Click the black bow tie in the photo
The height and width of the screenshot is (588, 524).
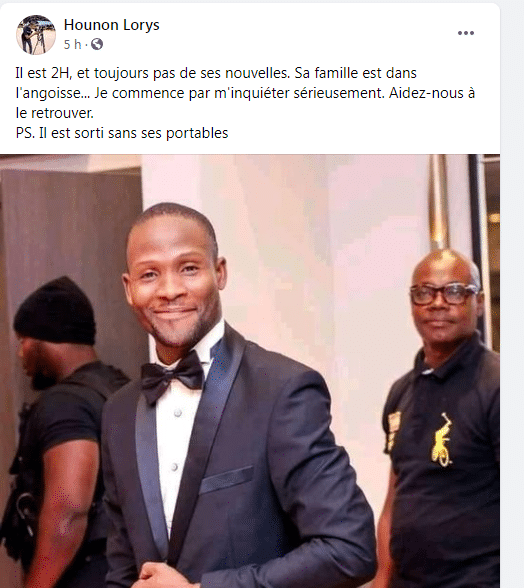[172, 376]
